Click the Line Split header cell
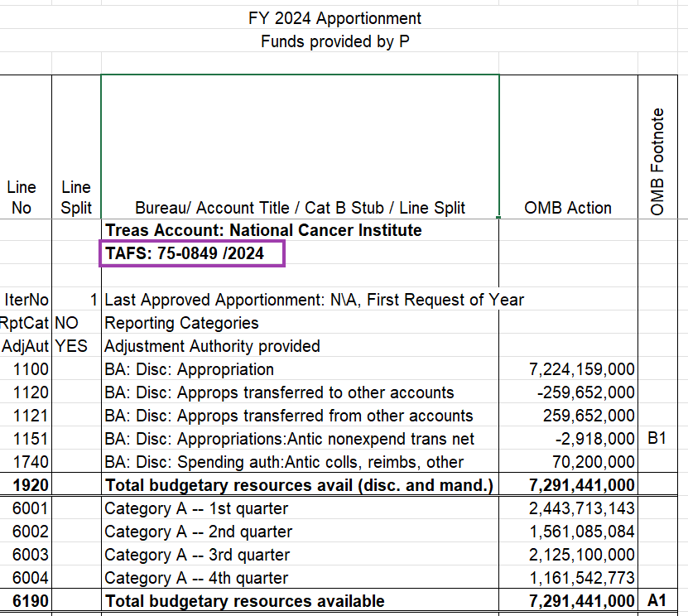The image size is (688, 616). (75, 197)
